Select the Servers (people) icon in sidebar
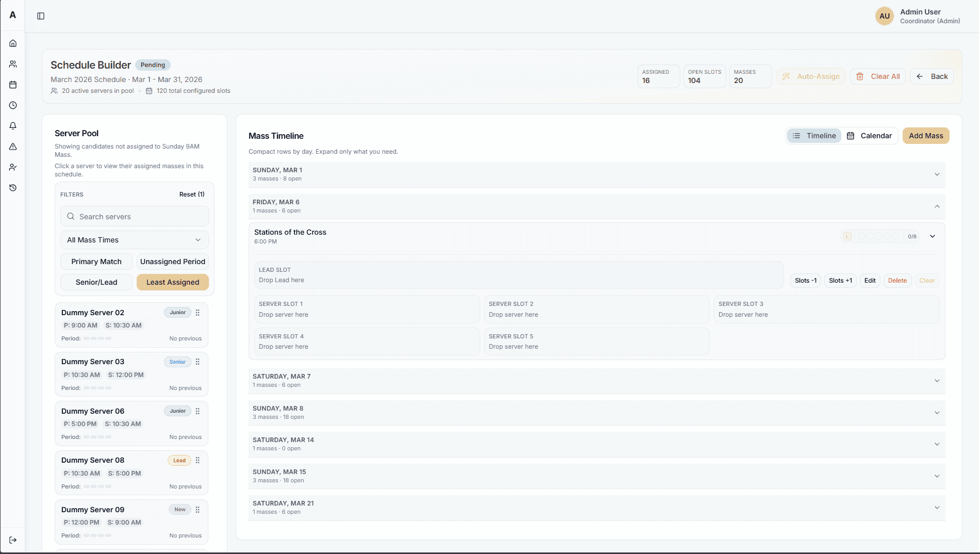980x554 pixels. 13,64
